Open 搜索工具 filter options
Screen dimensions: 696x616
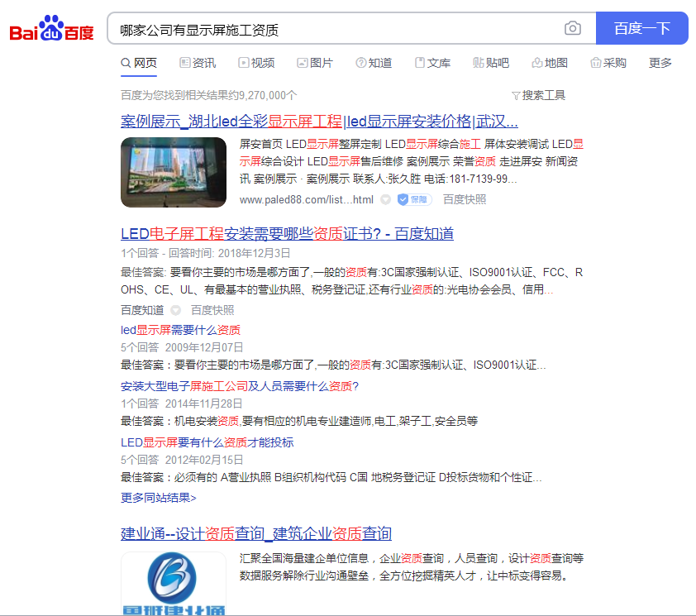[x=538, y=95]
